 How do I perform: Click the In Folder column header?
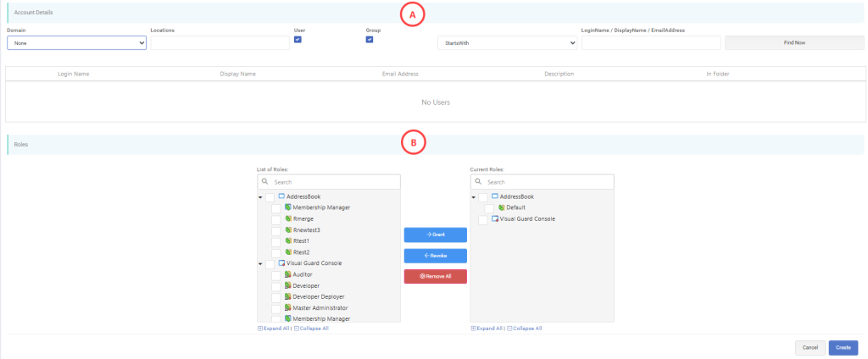pos(717,74)
